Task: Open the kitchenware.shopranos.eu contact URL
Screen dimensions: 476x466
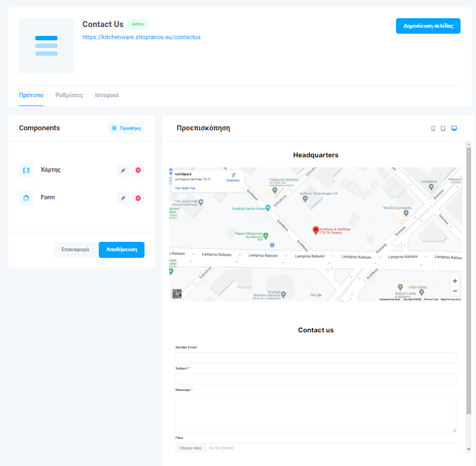Action: [141, 38]
